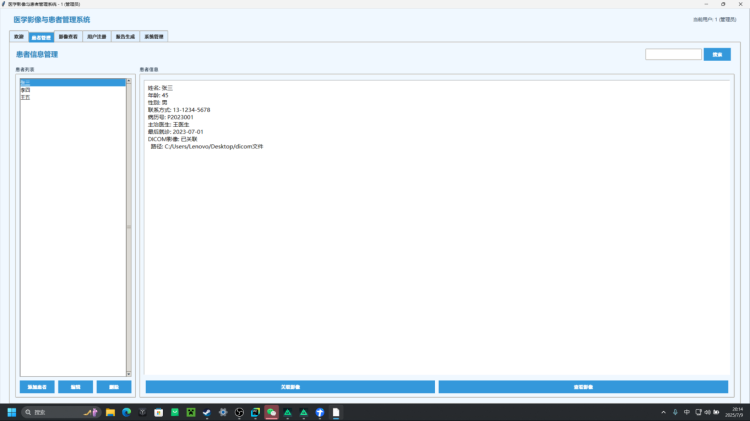Click the 删除 patient button

click(113, 387)
